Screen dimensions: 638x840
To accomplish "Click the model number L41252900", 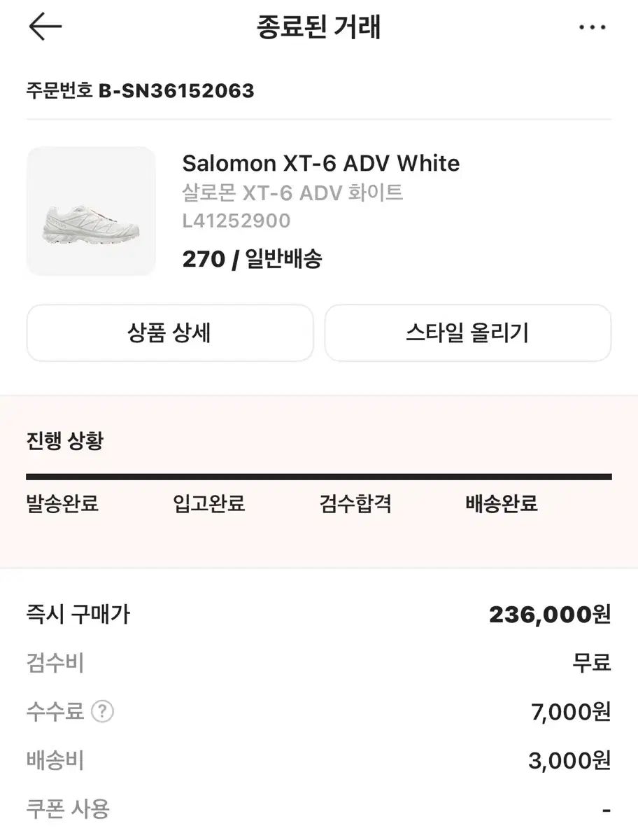I will click(236, 221).
